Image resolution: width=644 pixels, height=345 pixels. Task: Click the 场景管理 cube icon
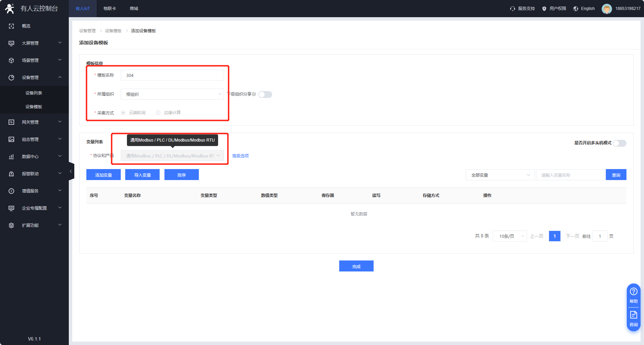[x=11, y=60]
